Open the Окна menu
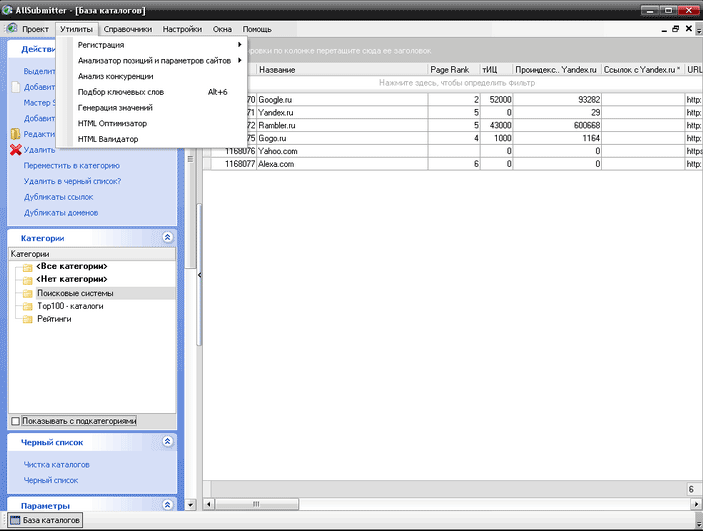Screen dimensions: 703x531 click(x=222, y=29)
